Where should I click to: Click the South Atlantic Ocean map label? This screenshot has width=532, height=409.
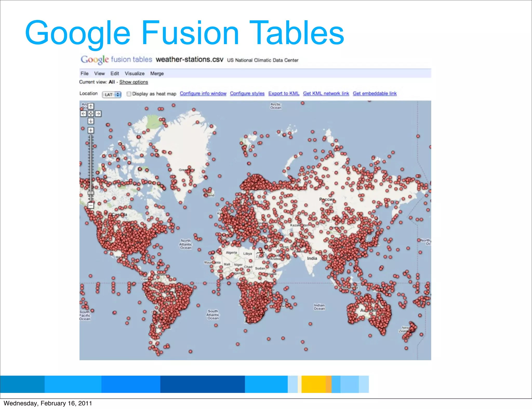213,315
